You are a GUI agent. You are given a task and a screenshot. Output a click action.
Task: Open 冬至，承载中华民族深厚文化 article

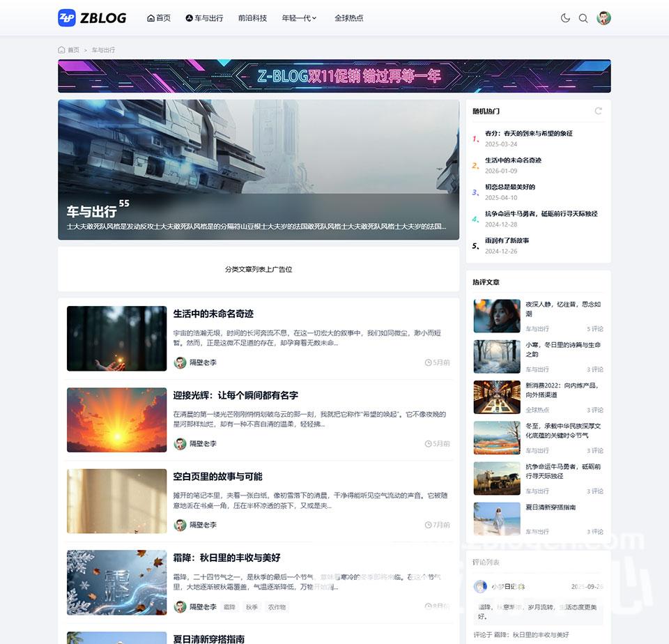(x=563, y=431)
